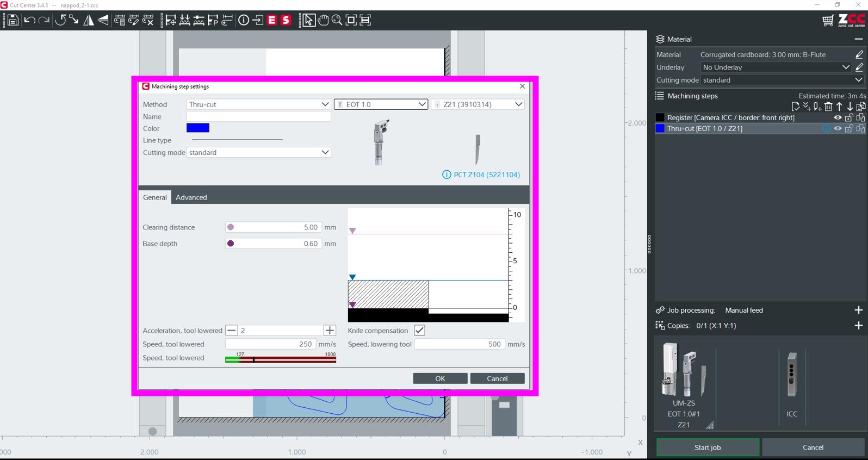The height and width of the screenshot is (460, 868).
Task: Delete machining step with the trash icon
Action: pos(828,107)
